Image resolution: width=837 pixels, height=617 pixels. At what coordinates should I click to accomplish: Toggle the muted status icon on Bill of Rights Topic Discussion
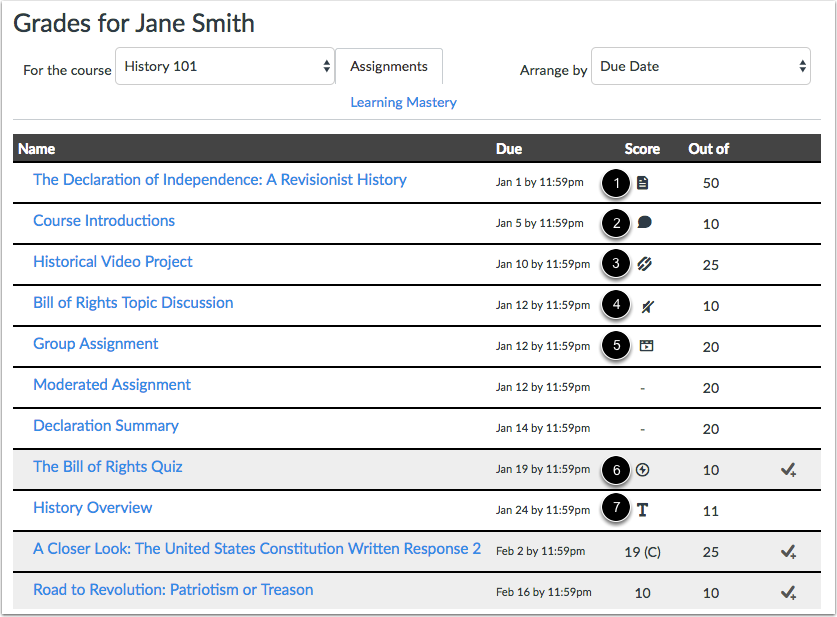[x=645, y=305]
